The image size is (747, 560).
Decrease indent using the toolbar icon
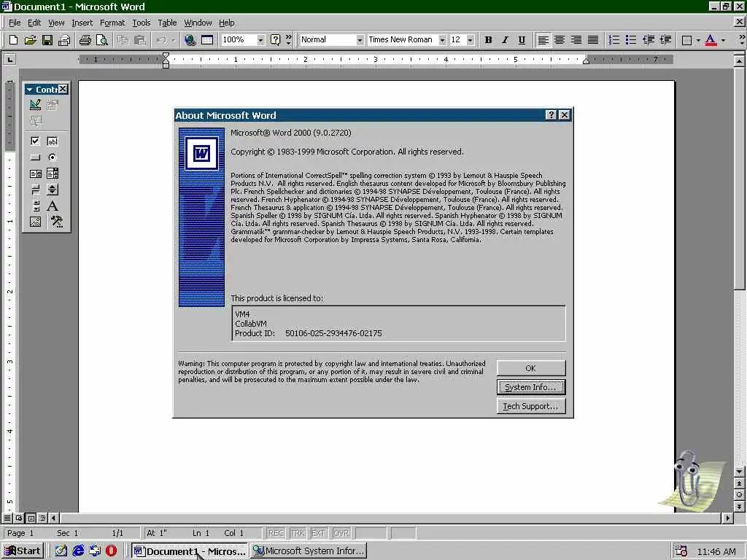click(648, 40)
